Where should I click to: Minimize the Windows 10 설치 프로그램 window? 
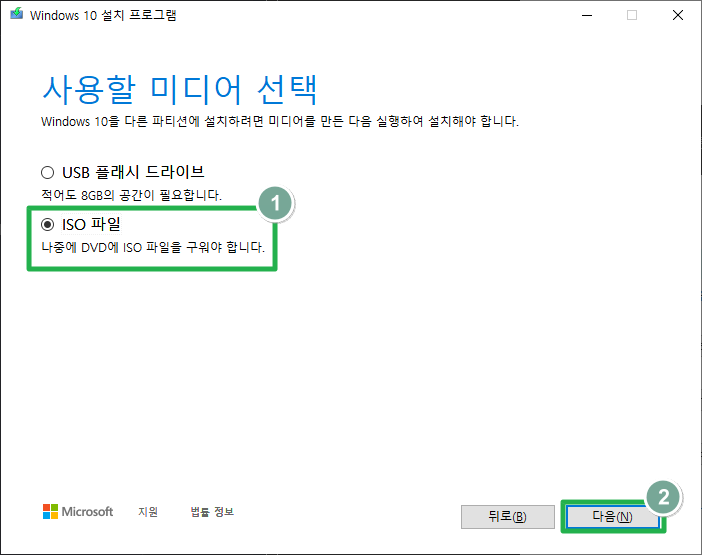[x=586, y=15]
